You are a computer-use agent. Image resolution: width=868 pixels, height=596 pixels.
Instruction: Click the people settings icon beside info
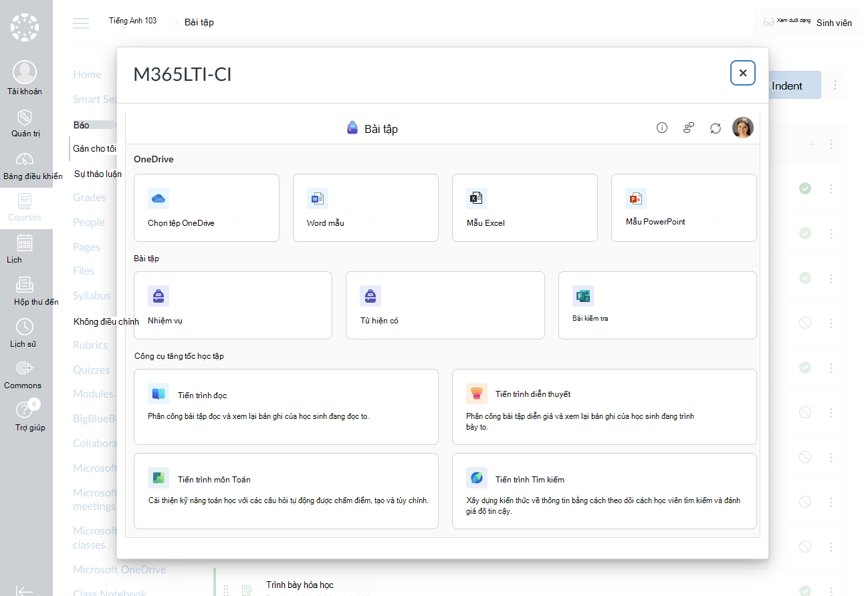click(x=689, y=128)
